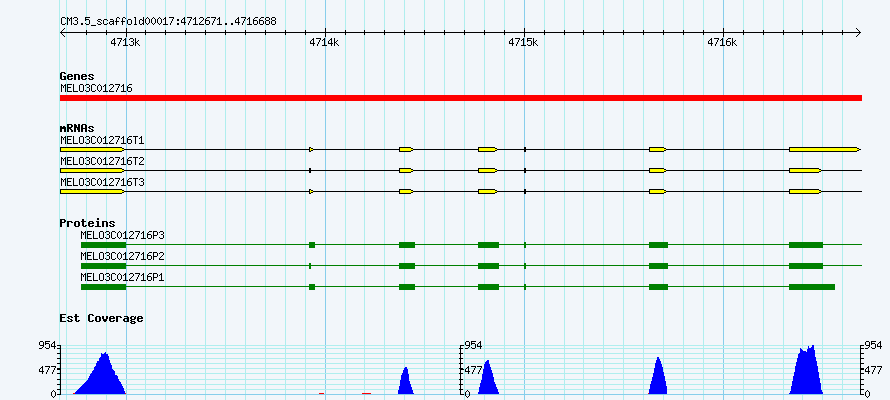Click the first yellow exon of MELO3C012716T2
The image size is (890, 400).
click(x=93, y=170)
